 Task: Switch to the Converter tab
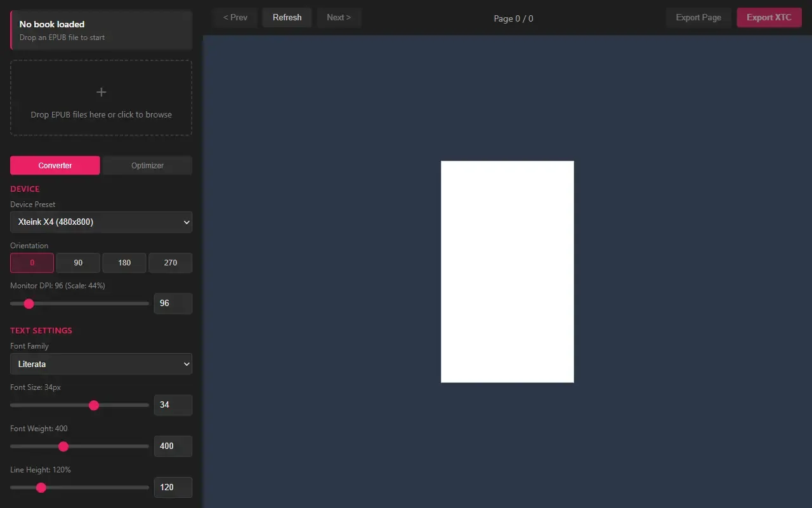(55, 165)
